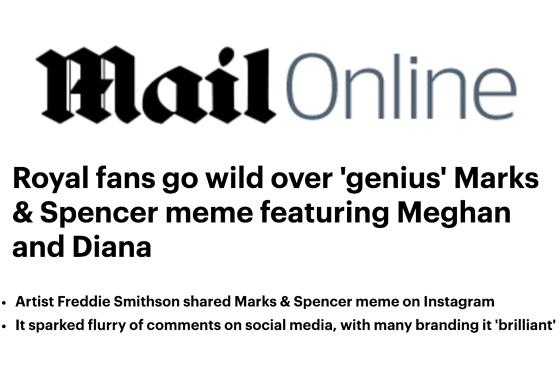Click the MailOnline logo
This screenshot has height=376, width=560.
[x=276, y=85]
